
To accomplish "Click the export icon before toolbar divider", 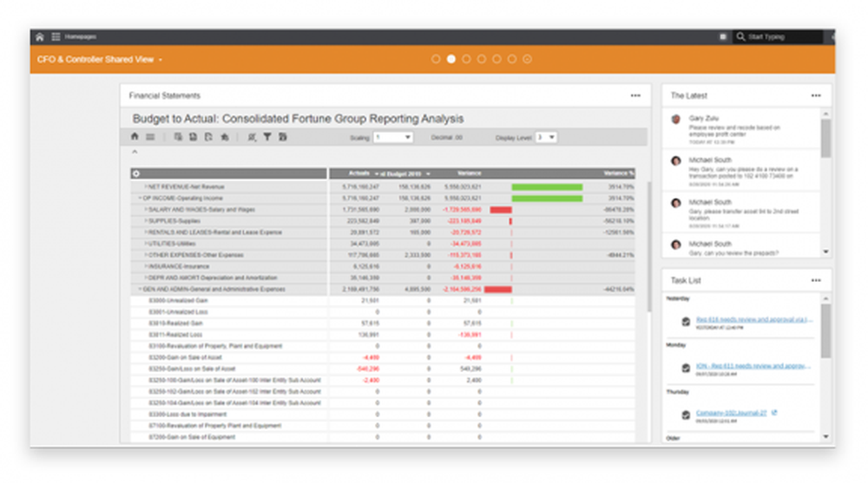I will tap(224, 137).
